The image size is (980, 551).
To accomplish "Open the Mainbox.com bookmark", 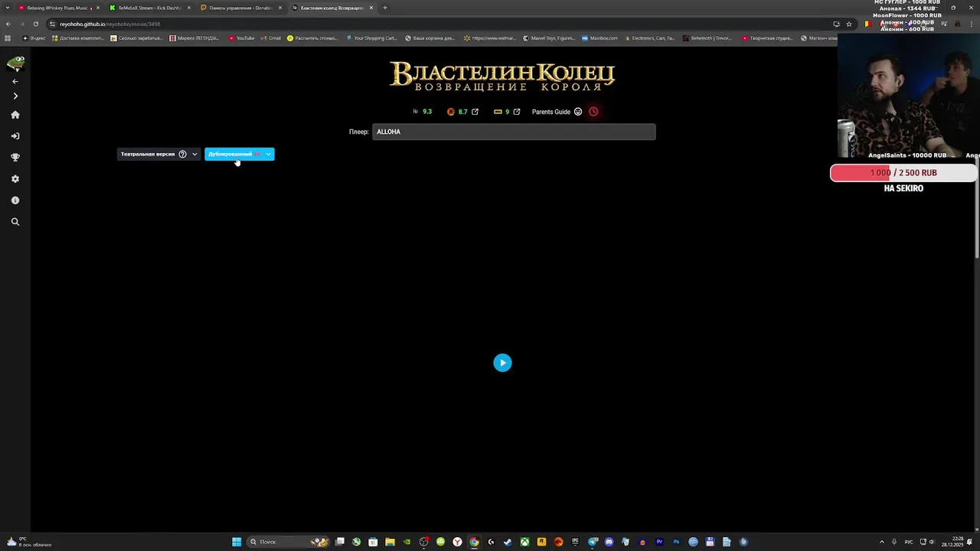I will coord(599,38).
